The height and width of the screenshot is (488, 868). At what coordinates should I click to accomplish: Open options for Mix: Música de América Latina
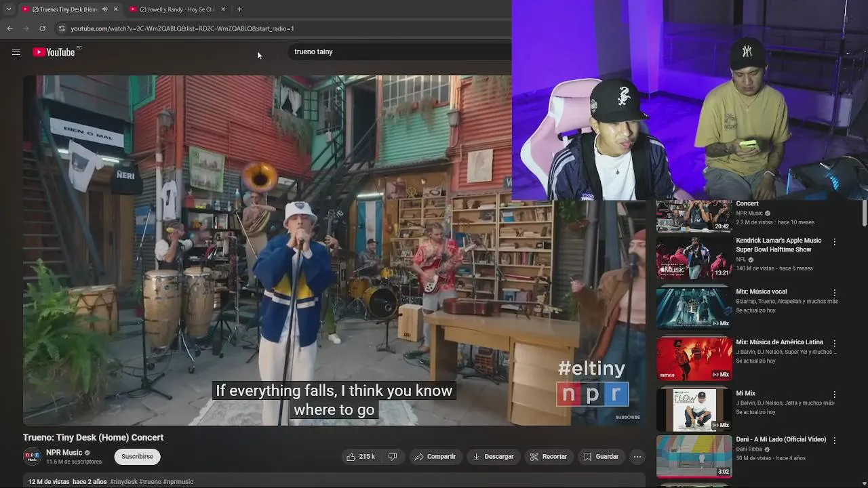[835, 344]
